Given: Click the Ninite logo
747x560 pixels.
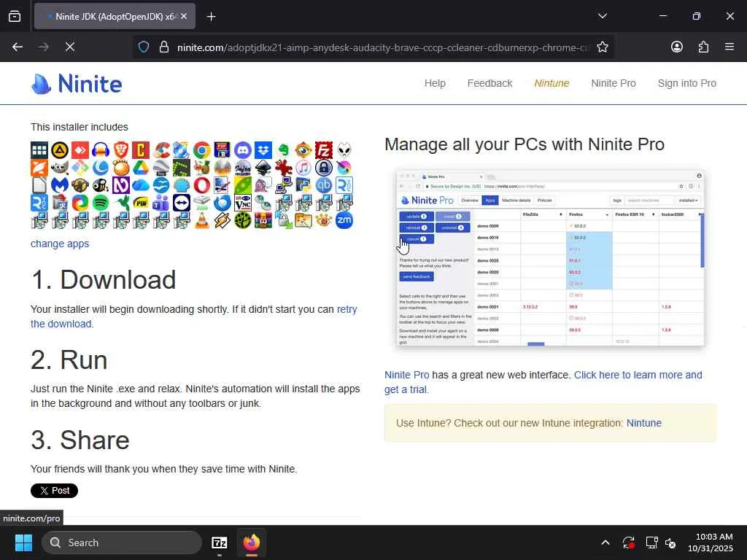Looking at the screenshot, I should coord(76,84).
